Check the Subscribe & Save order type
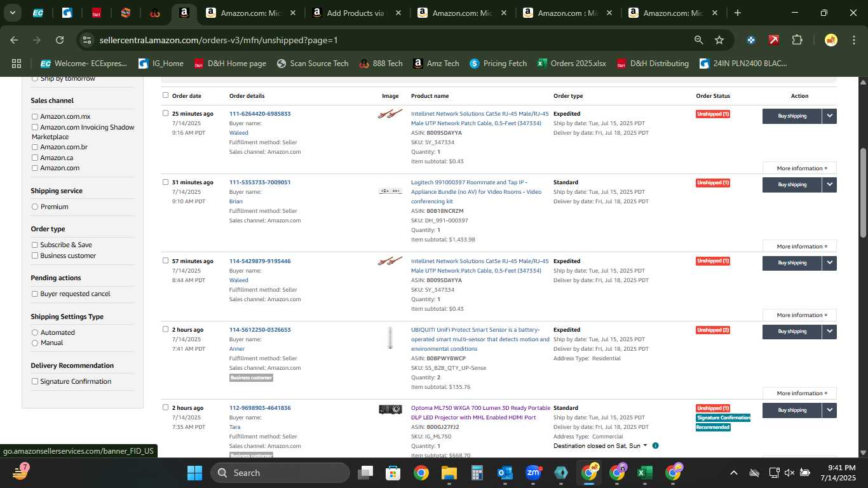Viewport: 868px width, 488px height. point(35,245)
